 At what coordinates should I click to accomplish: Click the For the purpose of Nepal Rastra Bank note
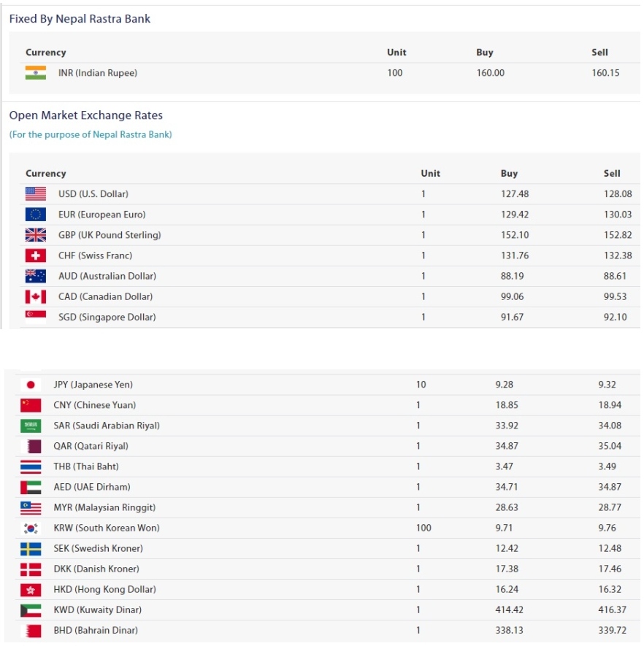[91, 135]
